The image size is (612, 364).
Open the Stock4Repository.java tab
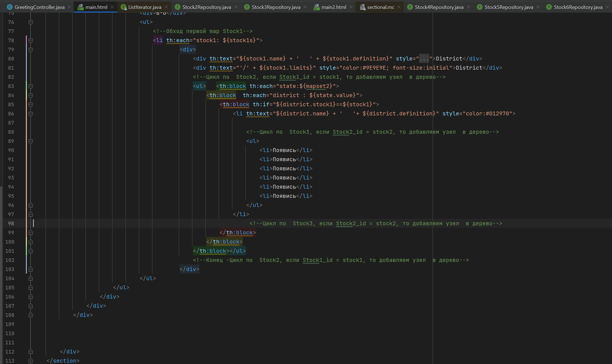coord(439,7)
